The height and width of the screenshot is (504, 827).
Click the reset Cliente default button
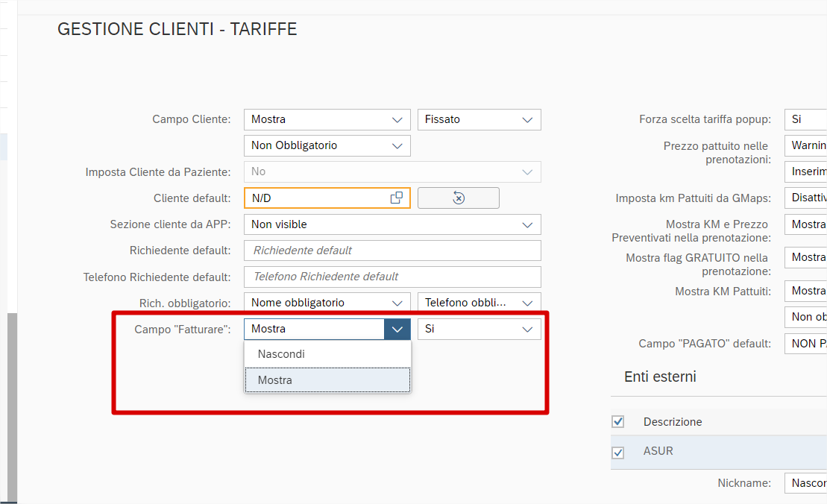tap(458, 198)
